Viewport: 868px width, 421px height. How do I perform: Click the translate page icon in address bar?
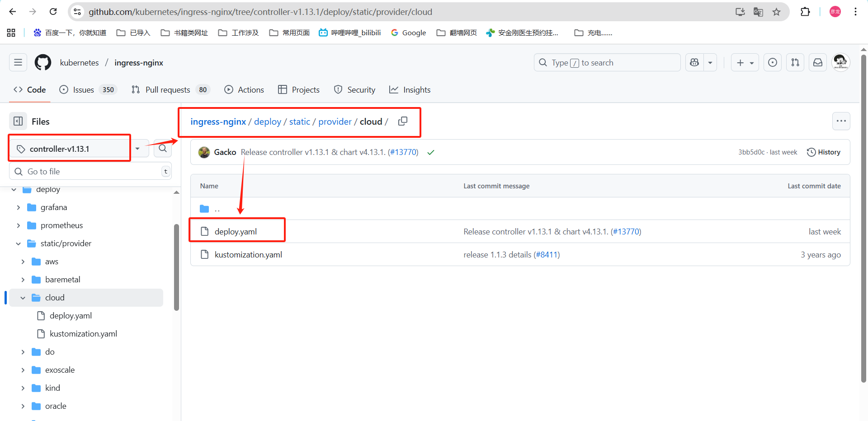tap(758, 12)
